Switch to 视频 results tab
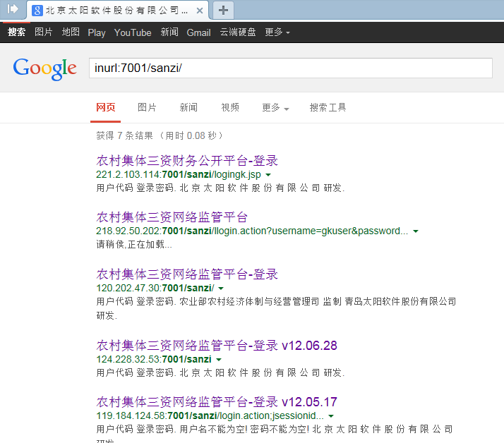The width and height of the screenshot is (504, 443). [x=230, y=107]
